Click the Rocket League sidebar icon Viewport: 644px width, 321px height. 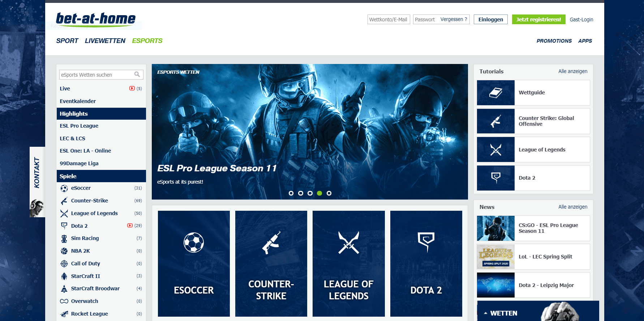click(64, 314)
